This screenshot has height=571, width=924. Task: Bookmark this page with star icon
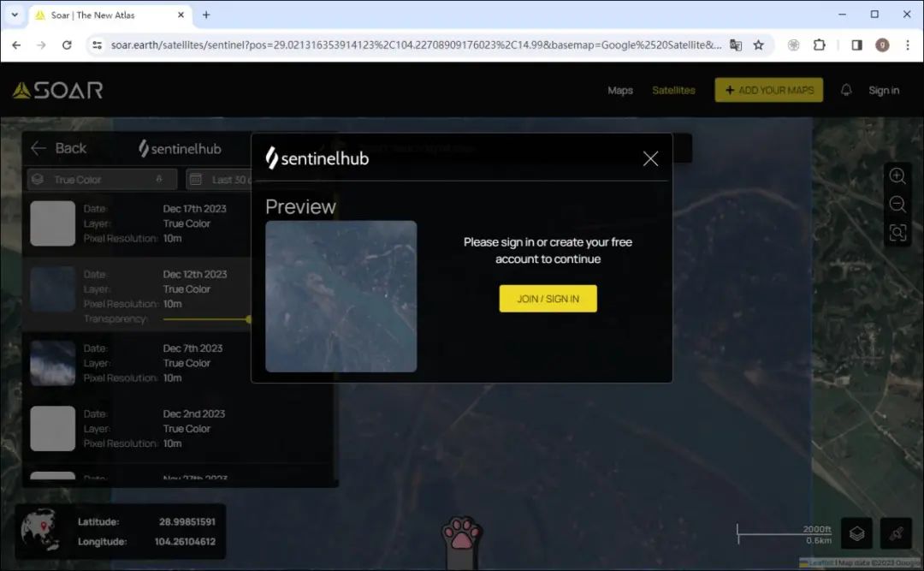click(758, 45)
